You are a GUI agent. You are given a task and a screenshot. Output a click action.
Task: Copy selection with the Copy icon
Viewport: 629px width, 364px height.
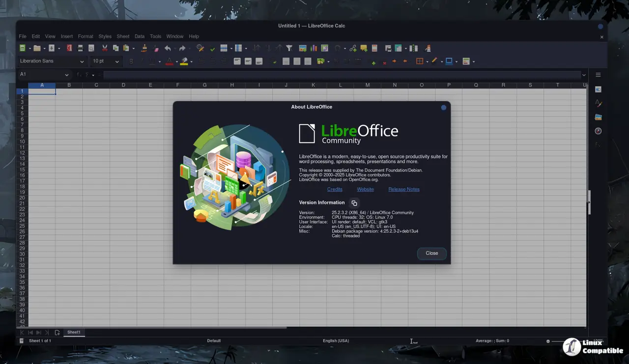coord(116,48)
